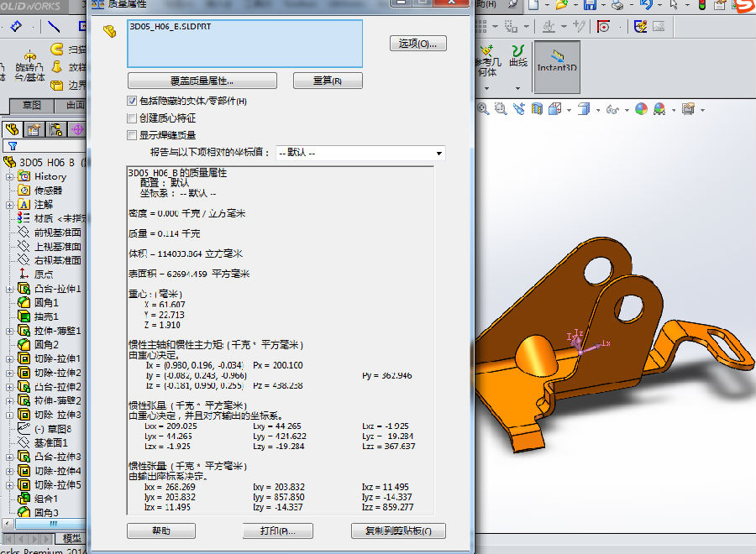
Task: Click the selected file list box 3D05_H06_B.SLDPRT
Action: [x=244, y=44]
